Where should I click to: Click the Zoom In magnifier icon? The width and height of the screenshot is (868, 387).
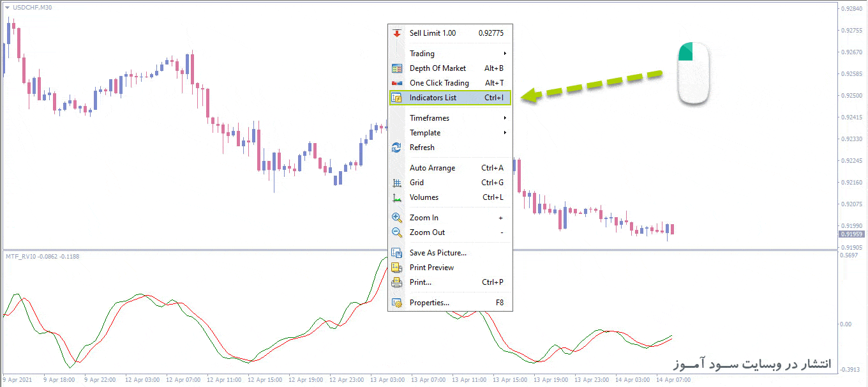pos(396,218)
